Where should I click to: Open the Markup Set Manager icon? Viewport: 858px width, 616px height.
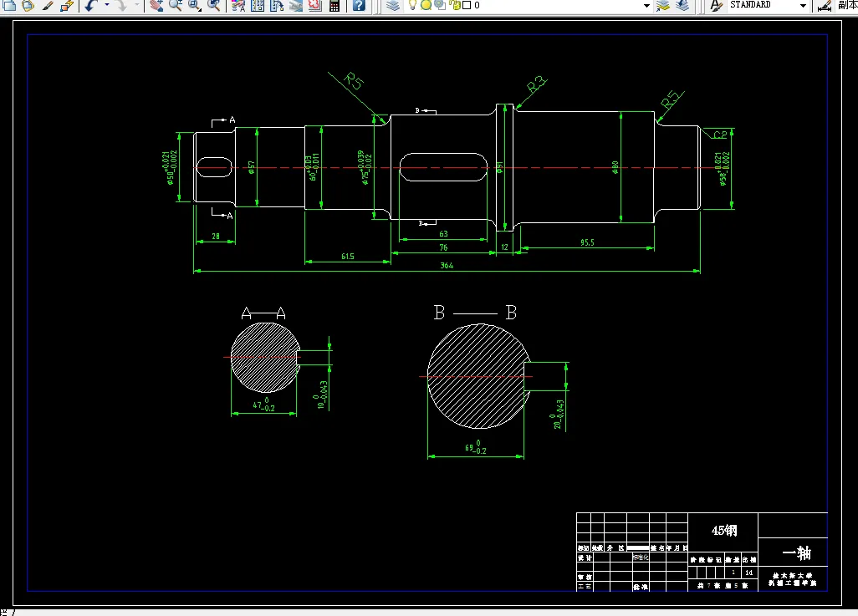314,6
